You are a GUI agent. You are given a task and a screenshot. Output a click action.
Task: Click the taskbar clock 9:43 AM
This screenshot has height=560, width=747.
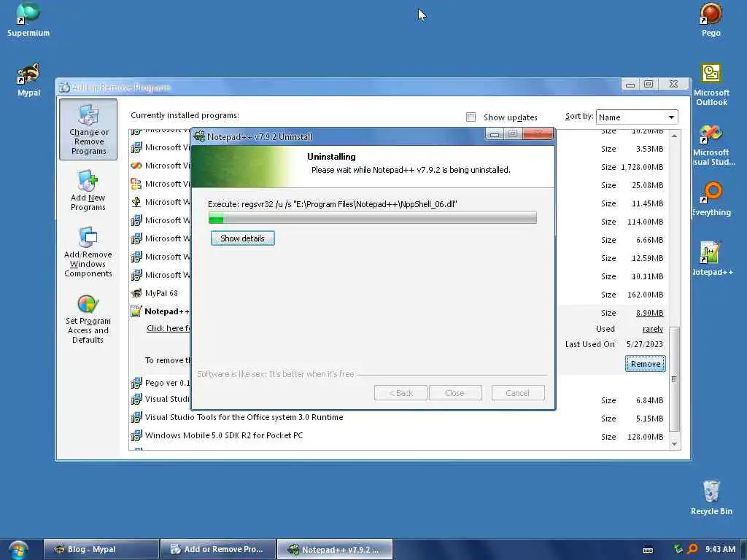[720, 549]
